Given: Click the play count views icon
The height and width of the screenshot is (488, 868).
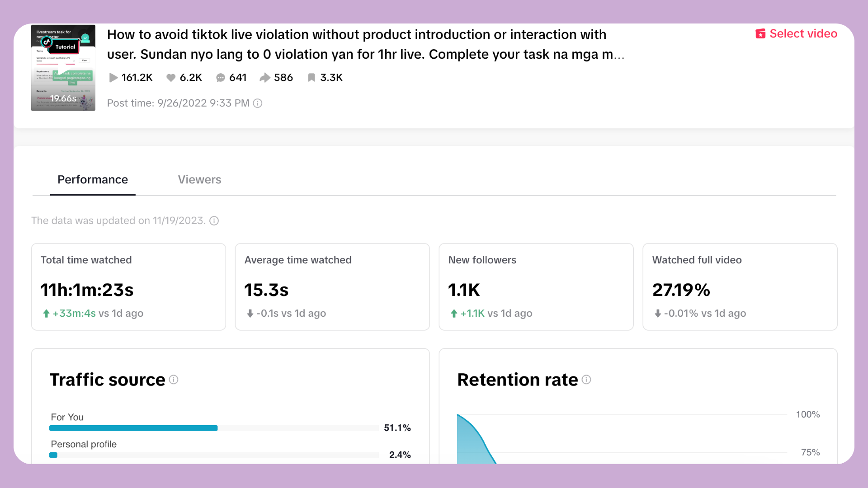Looking at the screenshot, I should point(113,78).
